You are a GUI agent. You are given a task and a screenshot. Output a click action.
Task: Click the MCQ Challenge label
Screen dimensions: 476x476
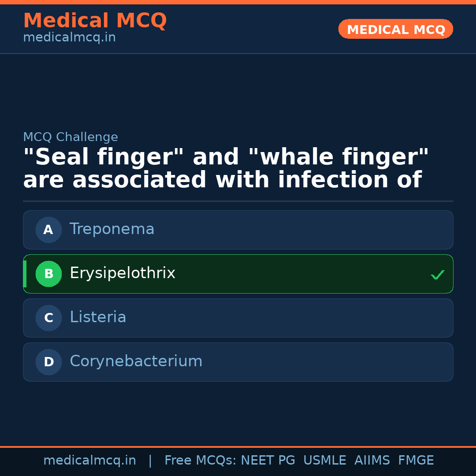71,137
